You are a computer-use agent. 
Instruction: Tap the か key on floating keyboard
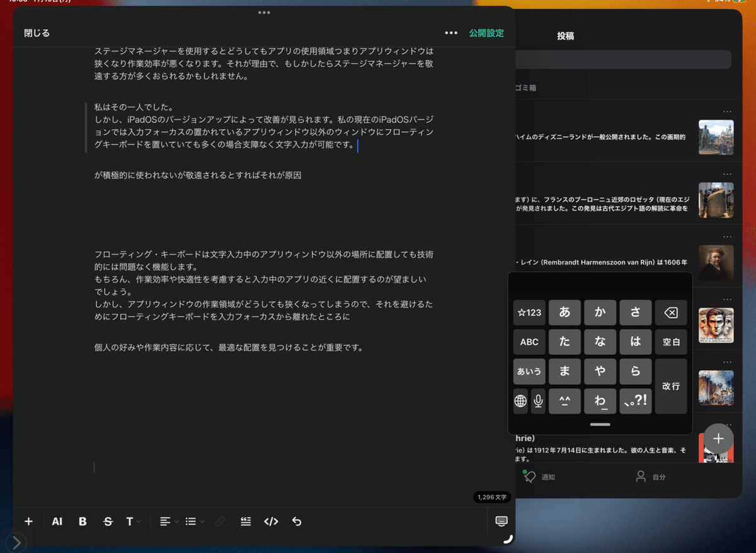pos(600,313)
